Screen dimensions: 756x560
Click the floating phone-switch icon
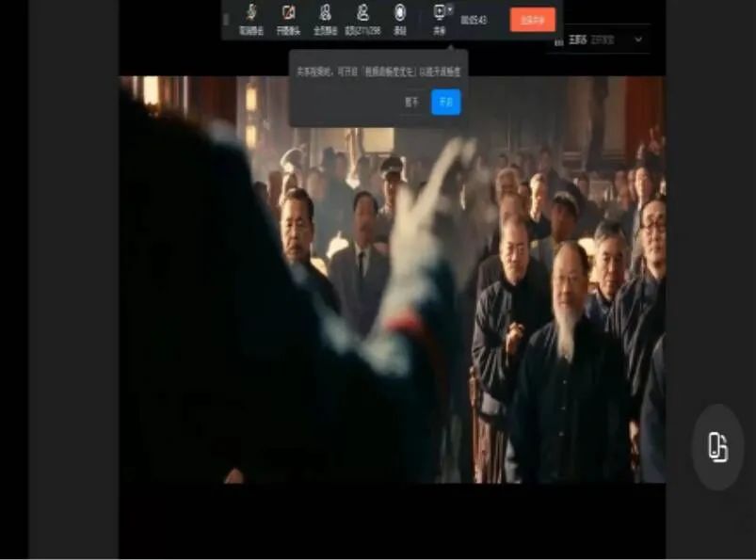[717, 447]
